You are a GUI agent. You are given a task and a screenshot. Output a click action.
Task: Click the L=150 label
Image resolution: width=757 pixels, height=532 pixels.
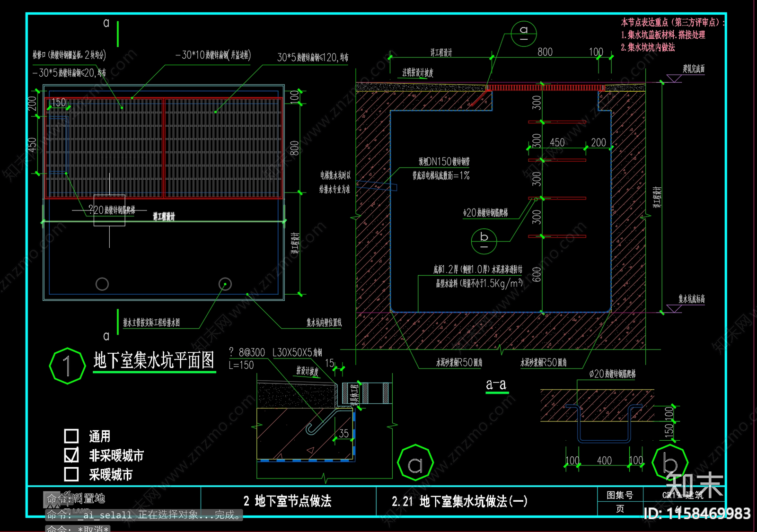tap(241, 365)
